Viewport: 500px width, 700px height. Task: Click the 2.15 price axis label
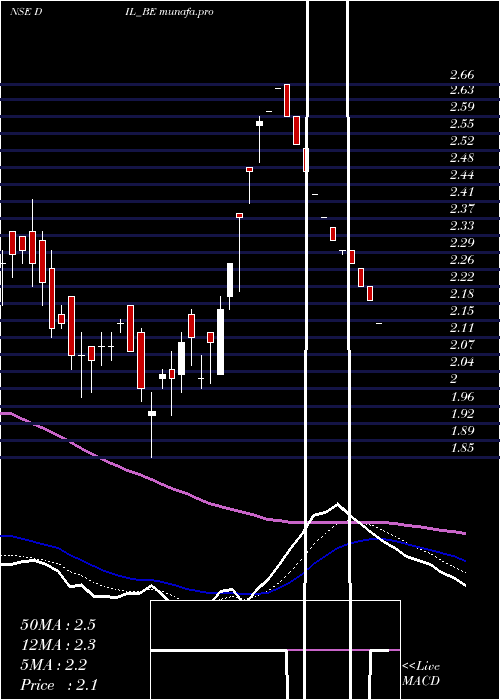[462, 311]
